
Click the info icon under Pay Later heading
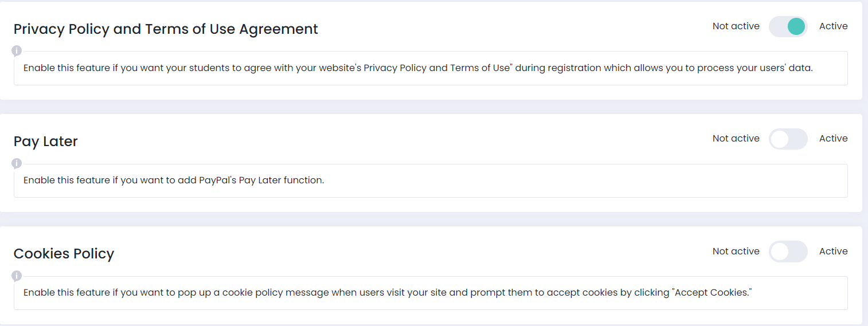tap(17, 163)
